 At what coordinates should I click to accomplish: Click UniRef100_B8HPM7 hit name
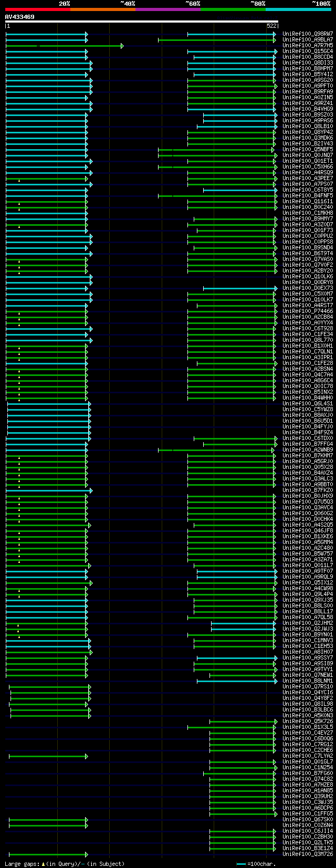pyautogui.click(x=308, y=68)
